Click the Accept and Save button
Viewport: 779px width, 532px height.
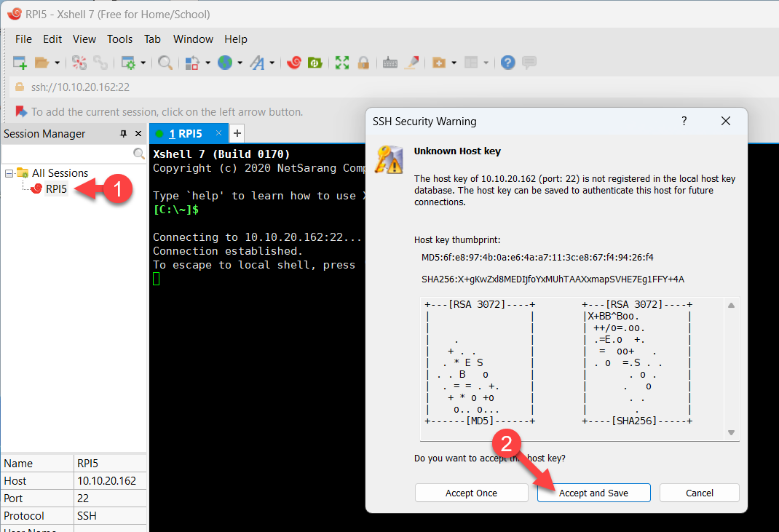pos(593,493)
